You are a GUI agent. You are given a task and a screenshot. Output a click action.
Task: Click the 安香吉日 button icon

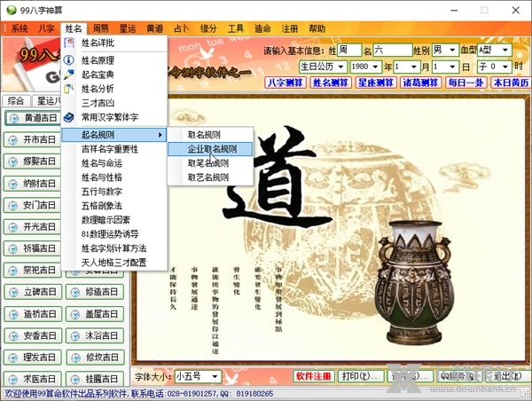13,336
